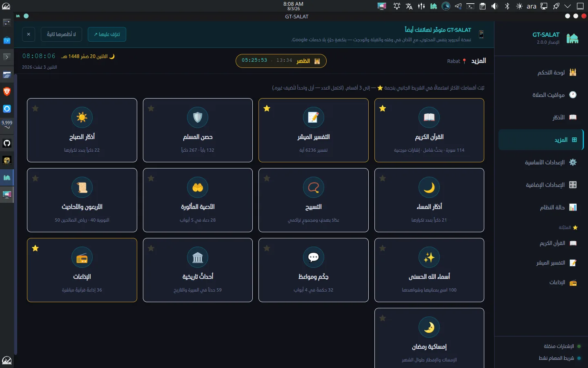The image size is (588, 368).
Task: Open the Brave browser icon in the dock
Action: click(7, 91)
